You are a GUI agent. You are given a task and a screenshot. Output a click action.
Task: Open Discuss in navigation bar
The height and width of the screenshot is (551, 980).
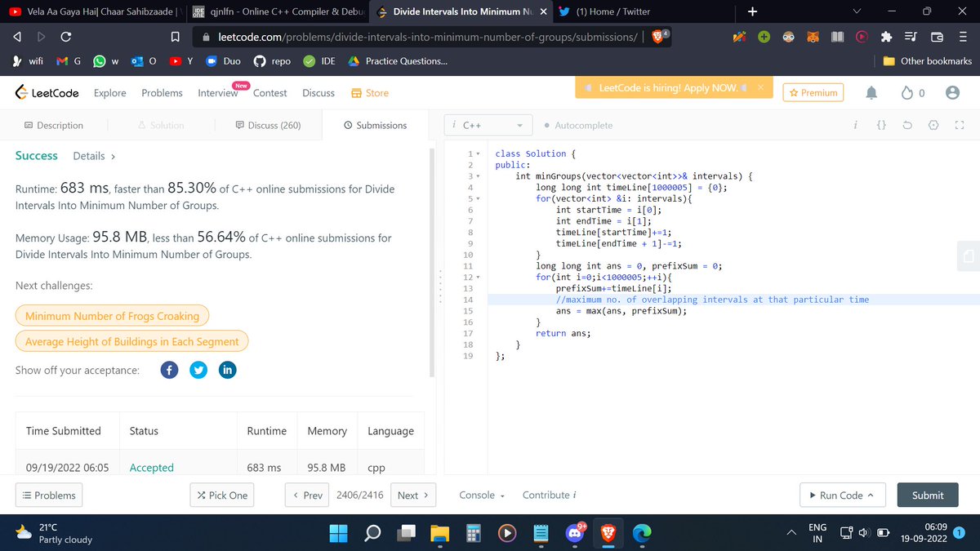[x=318, y=93]
